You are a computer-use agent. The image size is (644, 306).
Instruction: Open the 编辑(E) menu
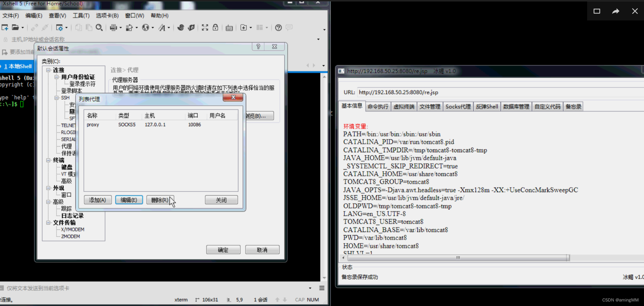(34, 16)
